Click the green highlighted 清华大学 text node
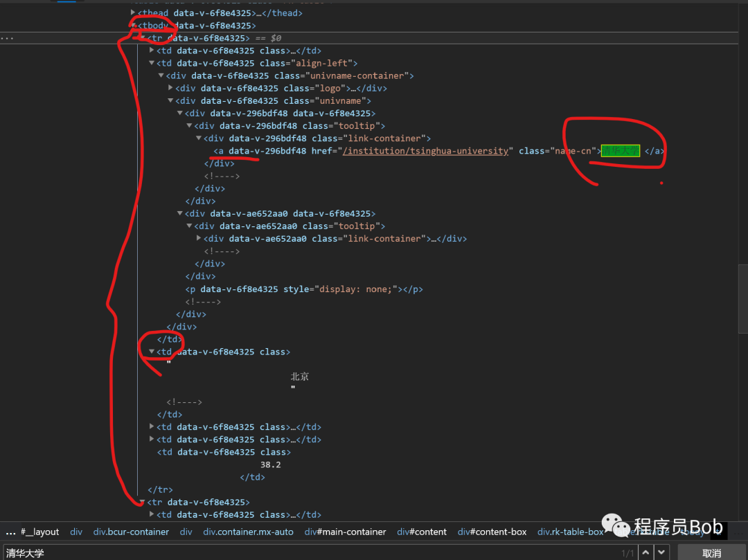 620,151
